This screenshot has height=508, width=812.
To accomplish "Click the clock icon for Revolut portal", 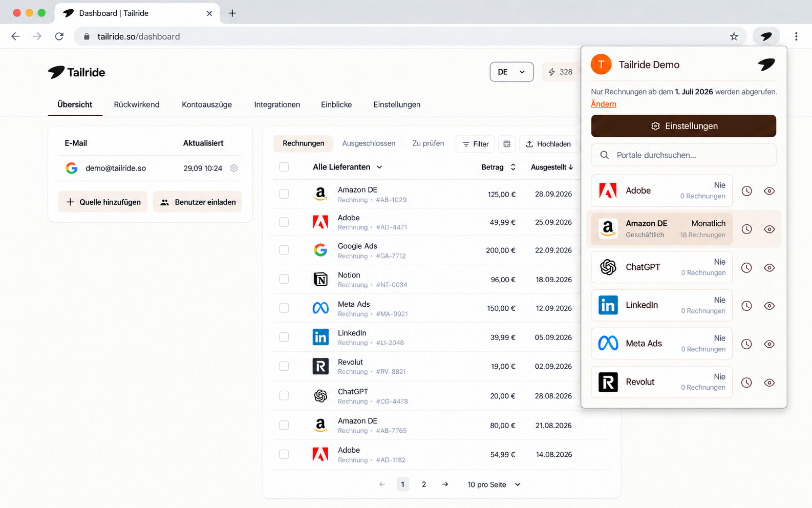I will (x=746, y=383).
